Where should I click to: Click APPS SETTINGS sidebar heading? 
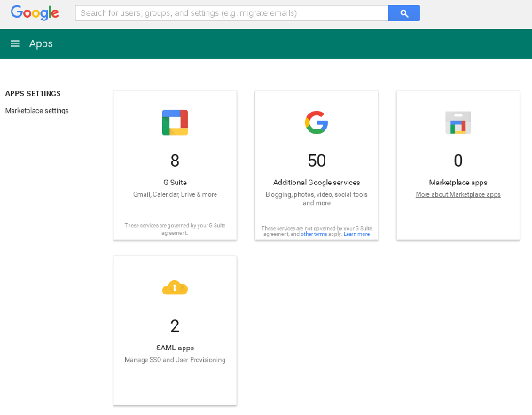tap(33, 94)
